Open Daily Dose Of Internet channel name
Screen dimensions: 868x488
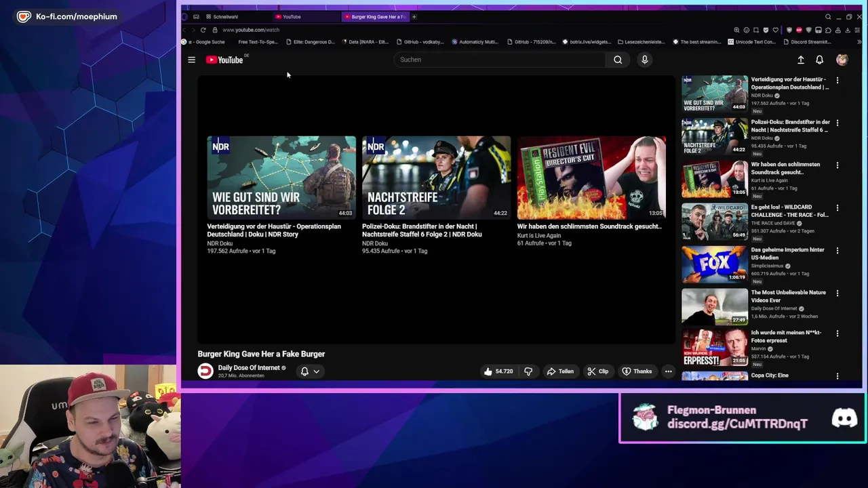click(249, 367)
